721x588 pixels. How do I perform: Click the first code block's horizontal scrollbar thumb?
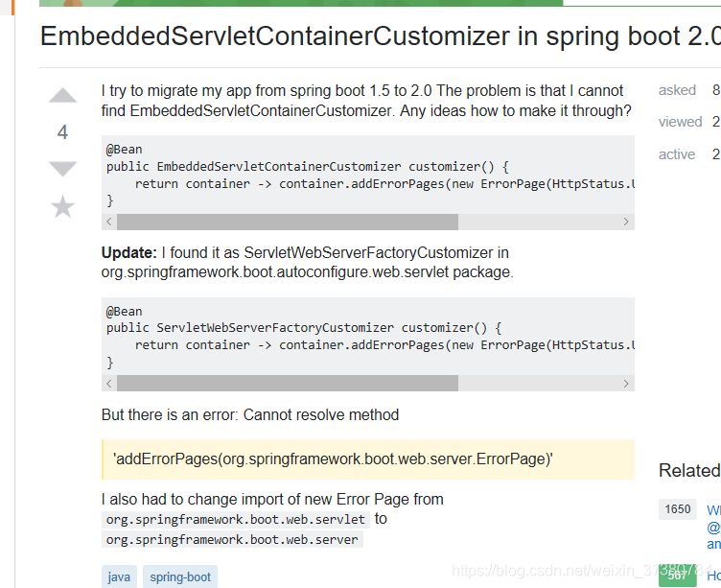pos(288,222)
